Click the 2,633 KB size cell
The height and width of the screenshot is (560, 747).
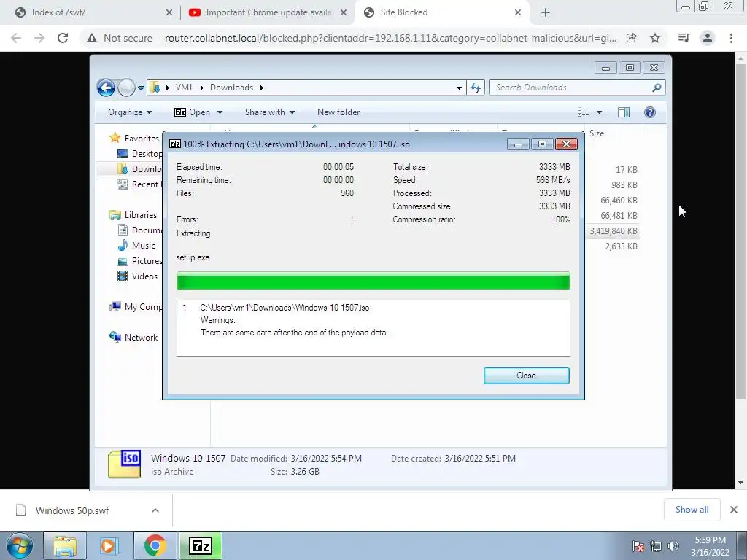coord(622,246)
